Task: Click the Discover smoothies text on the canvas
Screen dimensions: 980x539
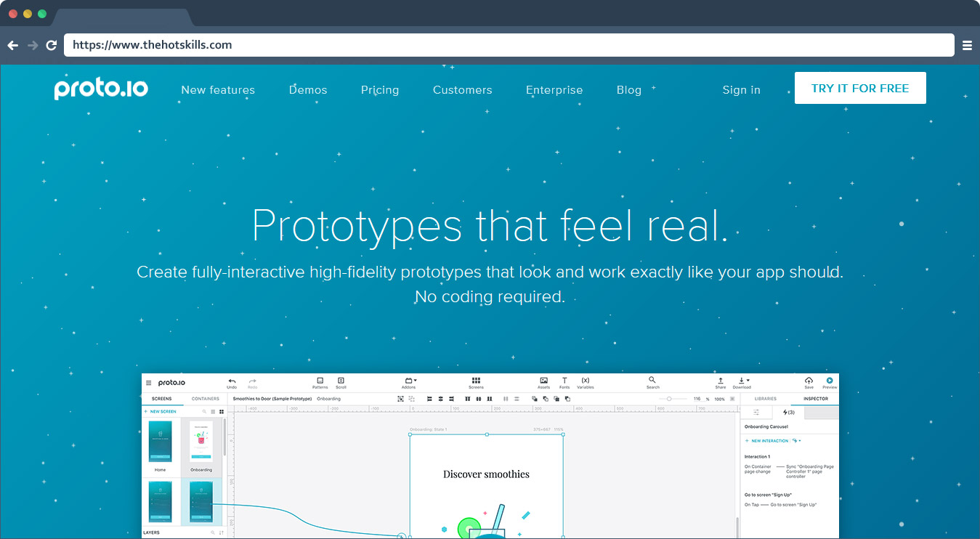Action: click(486, 474)
